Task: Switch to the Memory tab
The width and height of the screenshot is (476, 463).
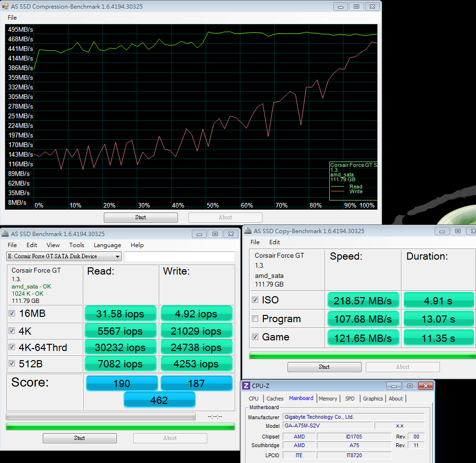Action: coord(328,398)
